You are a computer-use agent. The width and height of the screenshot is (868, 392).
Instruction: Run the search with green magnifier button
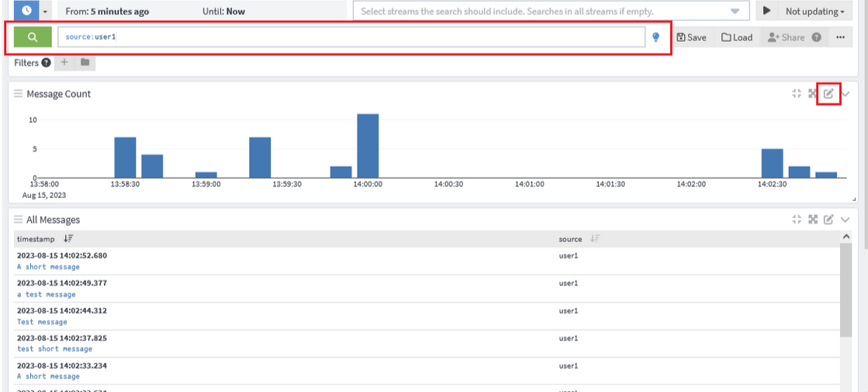click(x=33, y=37)
